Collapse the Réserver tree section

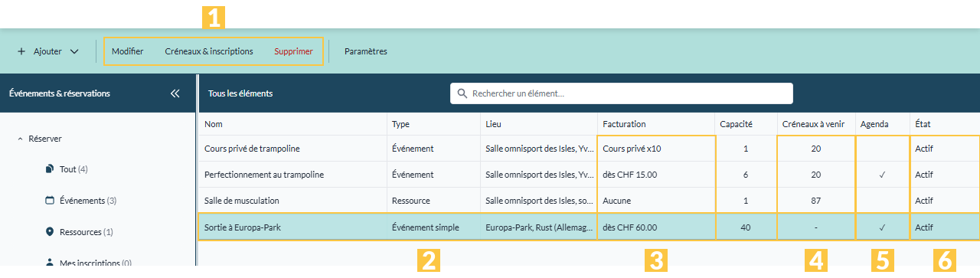tap(21, 139)
